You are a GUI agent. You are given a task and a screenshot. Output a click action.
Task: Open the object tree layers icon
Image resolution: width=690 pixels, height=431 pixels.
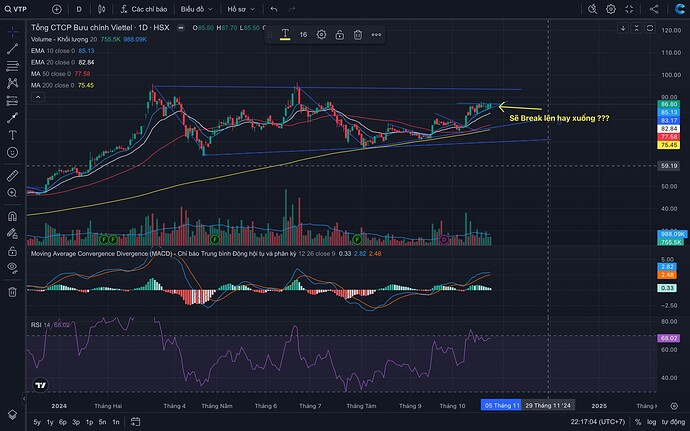12,414
